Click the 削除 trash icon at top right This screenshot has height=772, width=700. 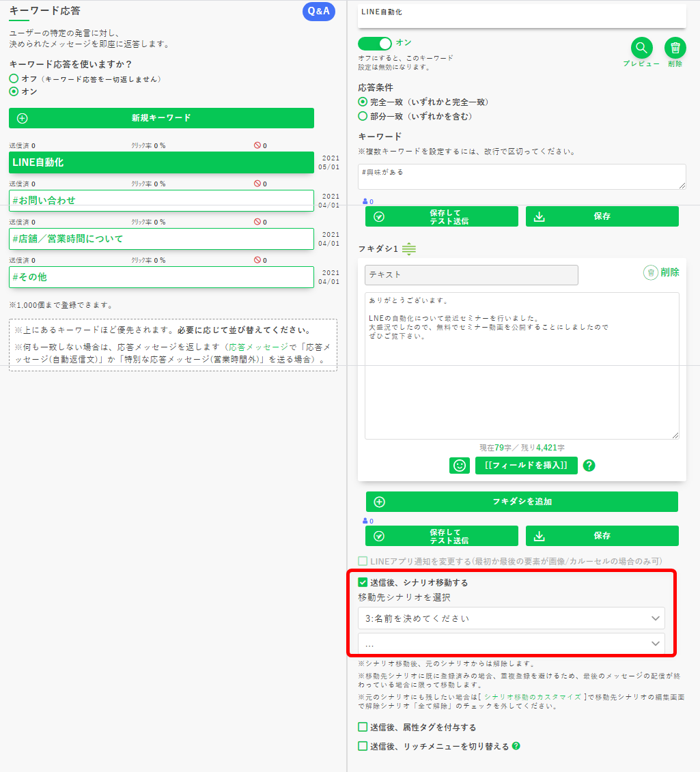tap(675, 47)
